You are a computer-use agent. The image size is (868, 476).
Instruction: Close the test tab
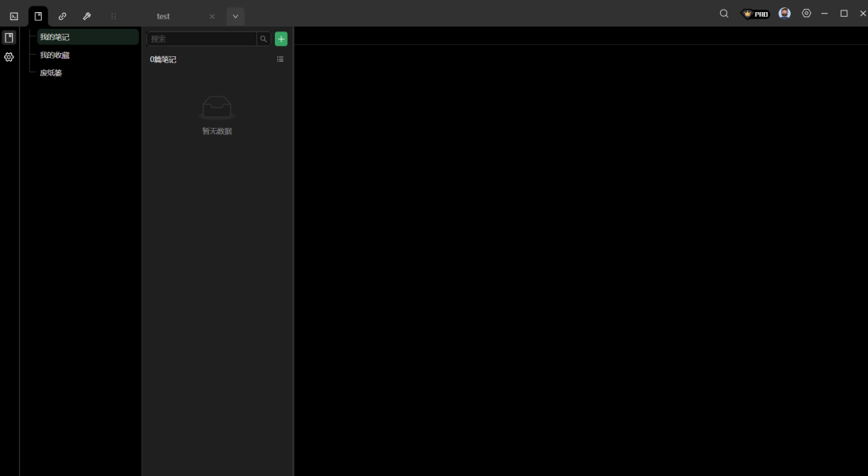click(212, 17)
